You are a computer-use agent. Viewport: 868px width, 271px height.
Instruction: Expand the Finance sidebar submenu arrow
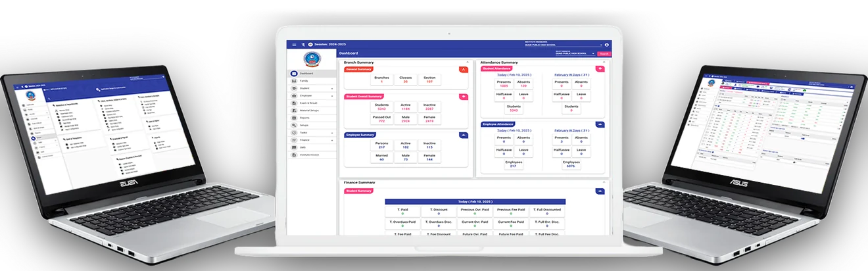tap(332, 140)
